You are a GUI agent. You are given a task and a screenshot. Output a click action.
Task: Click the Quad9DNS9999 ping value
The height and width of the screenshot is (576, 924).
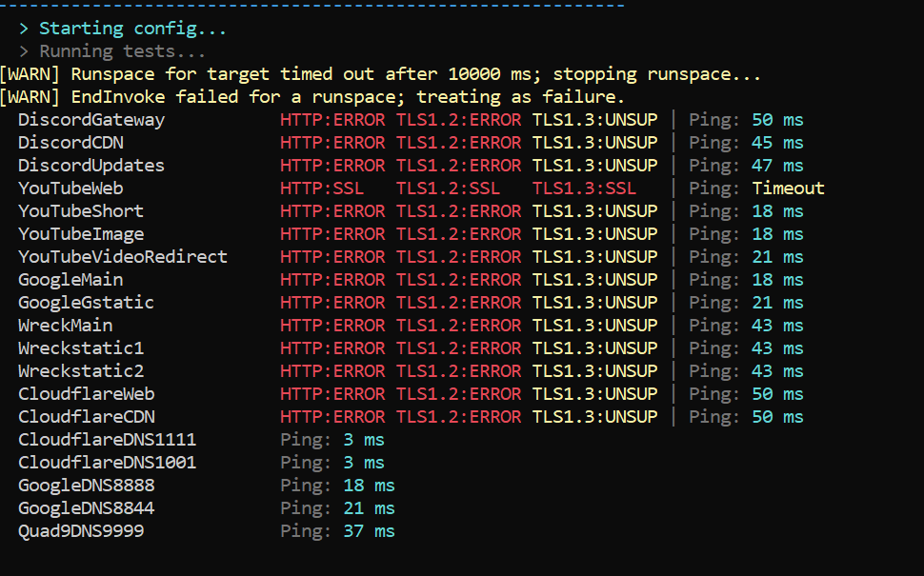[x=369, y=531]
